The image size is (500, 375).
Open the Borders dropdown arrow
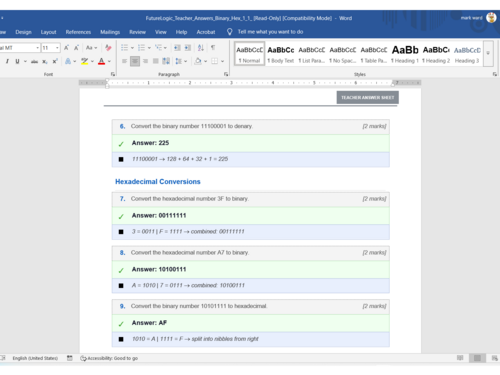(222, 61)
